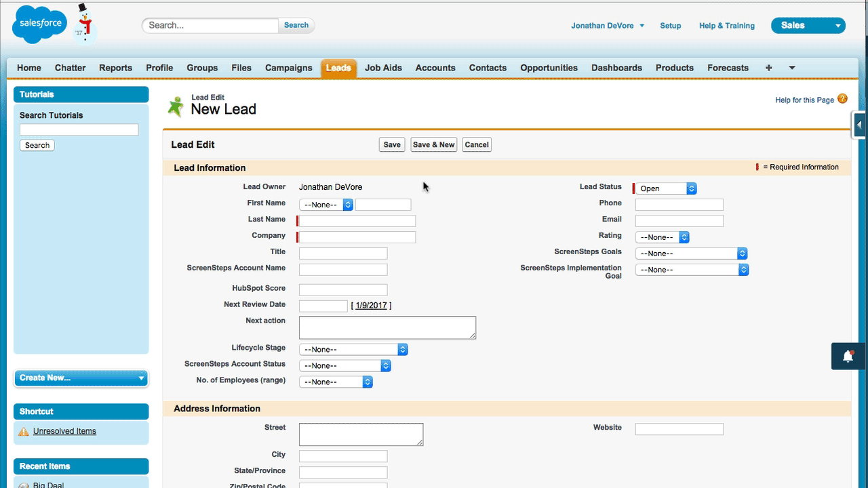This screenshot has height=488, width=868.
Task: Open the Files tab
Action: pyautogui.click(x=241, y=68)
